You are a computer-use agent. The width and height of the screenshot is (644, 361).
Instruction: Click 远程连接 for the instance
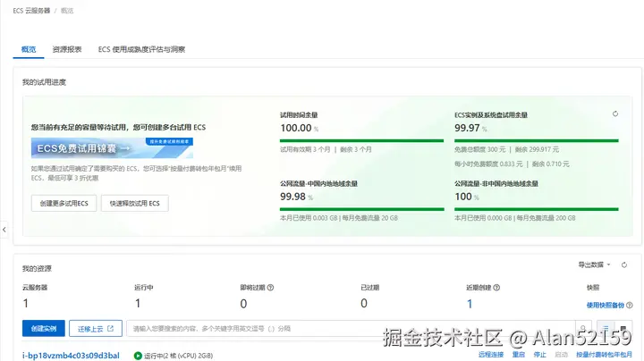491,355
